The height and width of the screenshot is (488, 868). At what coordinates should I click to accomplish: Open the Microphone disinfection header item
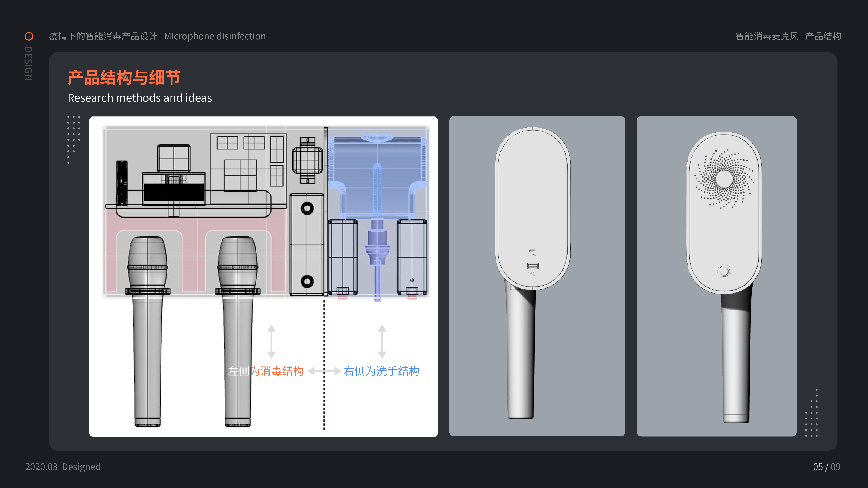point(215,36)
